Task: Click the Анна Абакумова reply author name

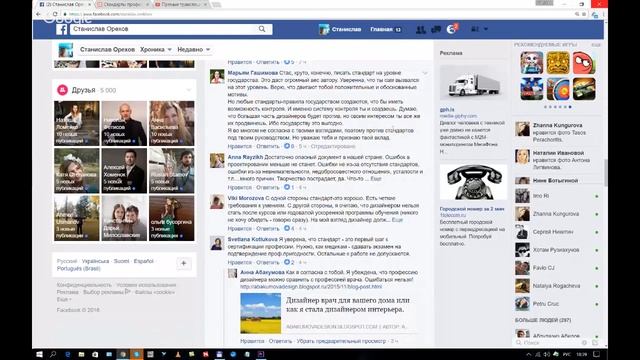Action: [x=262, y=272]
